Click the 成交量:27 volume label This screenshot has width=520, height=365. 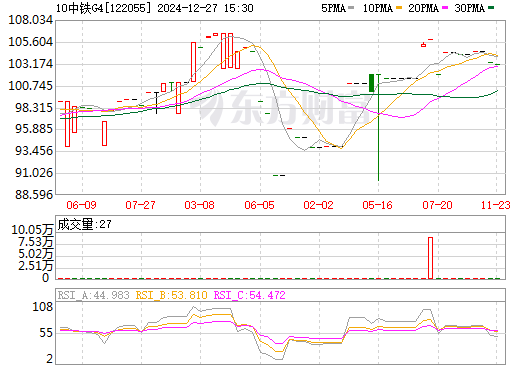pos(84,224)
